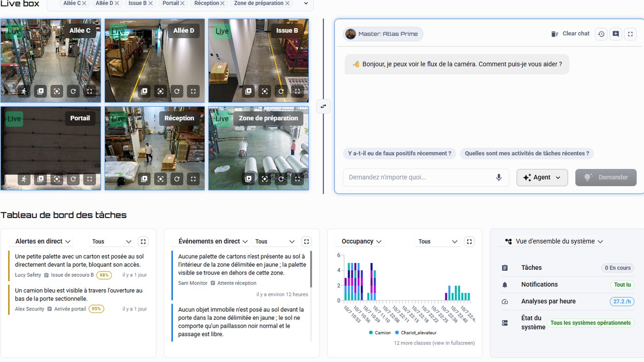The image size is (644, 362).
Task: Open the Agent mode dropdown
Action: pos(542,177)
